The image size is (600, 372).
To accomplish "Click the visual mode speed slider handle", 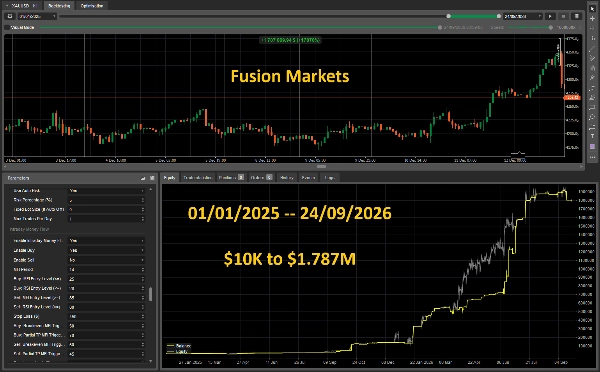I will (x=551, y=28).
